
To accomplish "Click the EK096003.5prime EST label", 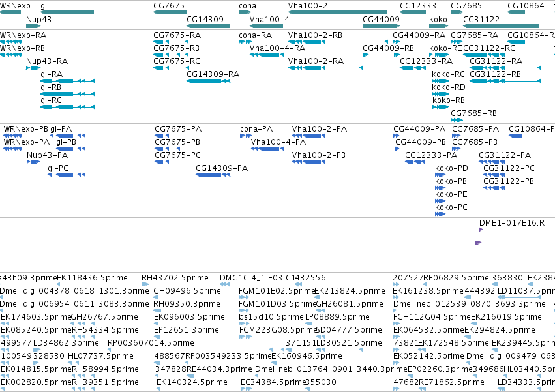I will (x=189, y=317).
